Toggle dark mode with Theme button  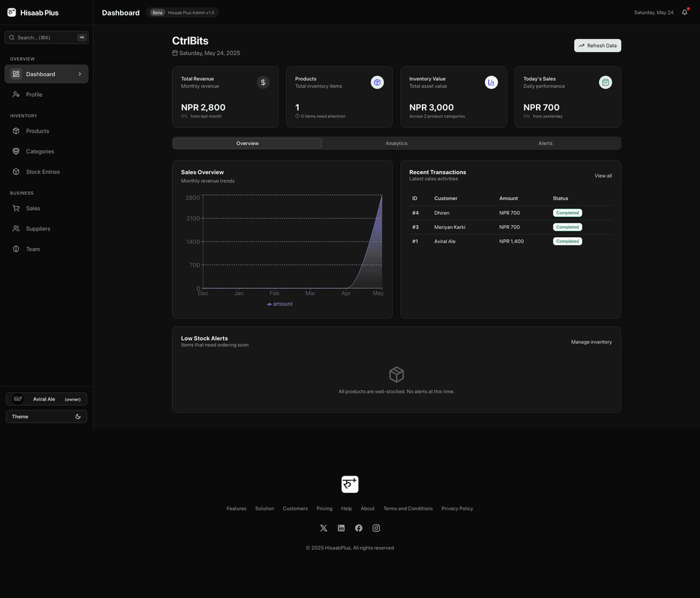pos(46,417)
